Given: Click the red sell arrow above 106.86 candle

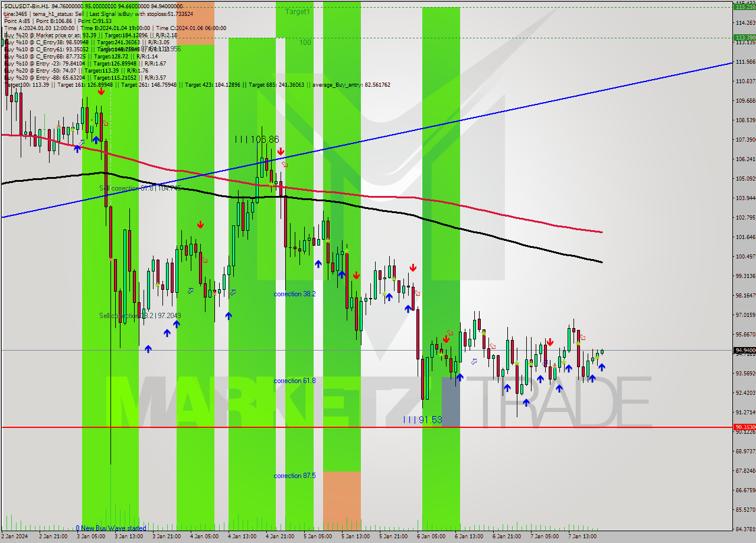Looking at the screenshot, I should point(281,152).
